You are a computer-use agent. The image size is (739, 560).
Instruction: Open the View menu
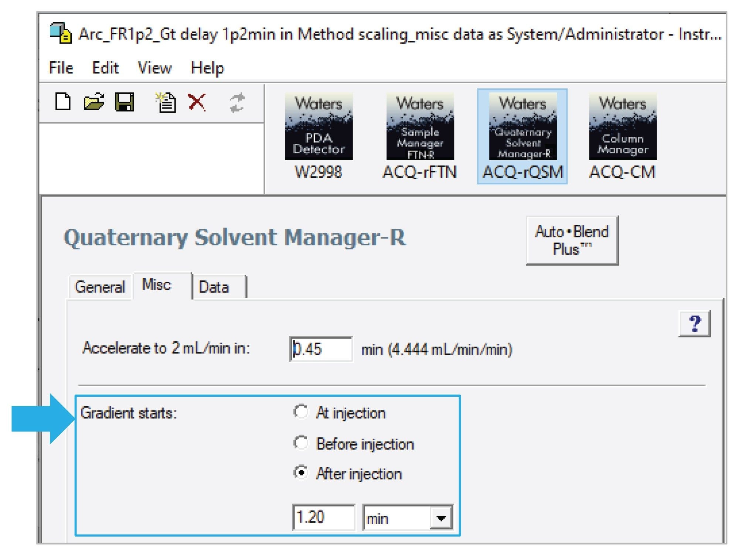click(154, 68)
